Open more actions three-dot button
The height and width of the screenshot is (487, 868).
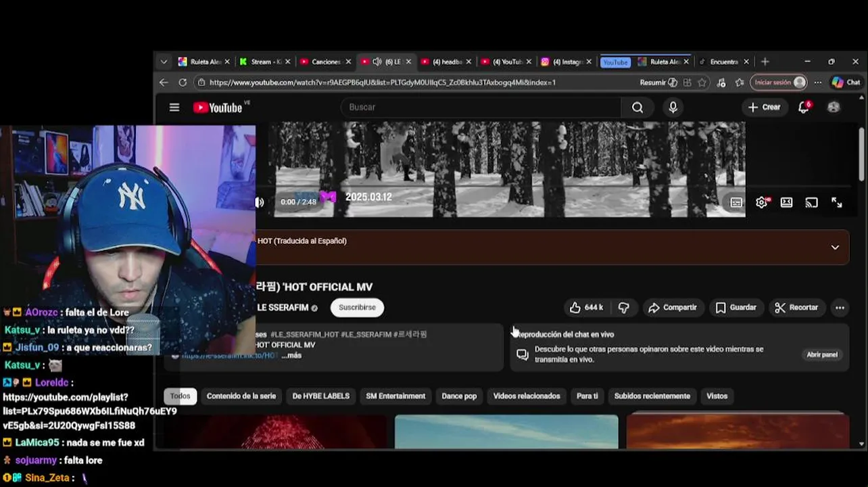[x=840, y=308]
